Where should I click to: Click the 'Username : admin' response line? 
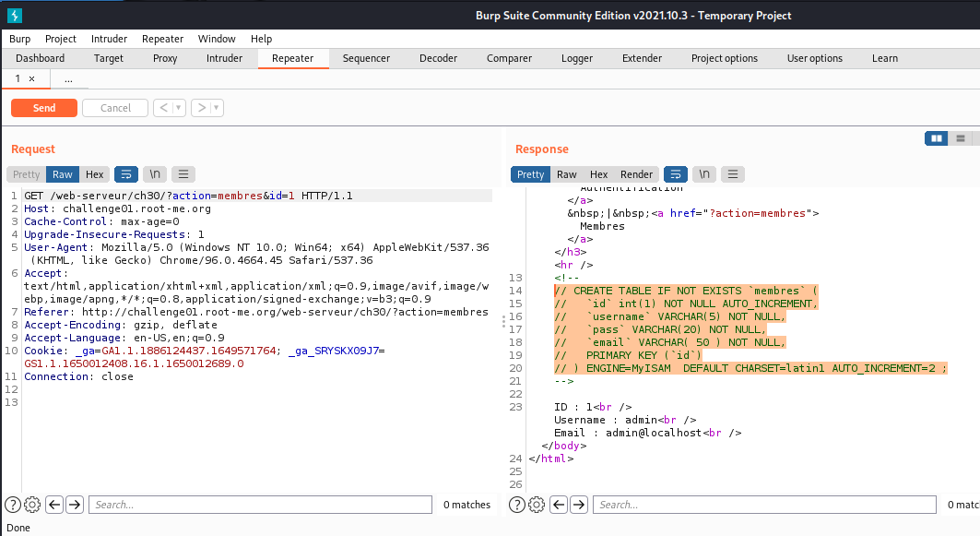[x=625, y=420]
